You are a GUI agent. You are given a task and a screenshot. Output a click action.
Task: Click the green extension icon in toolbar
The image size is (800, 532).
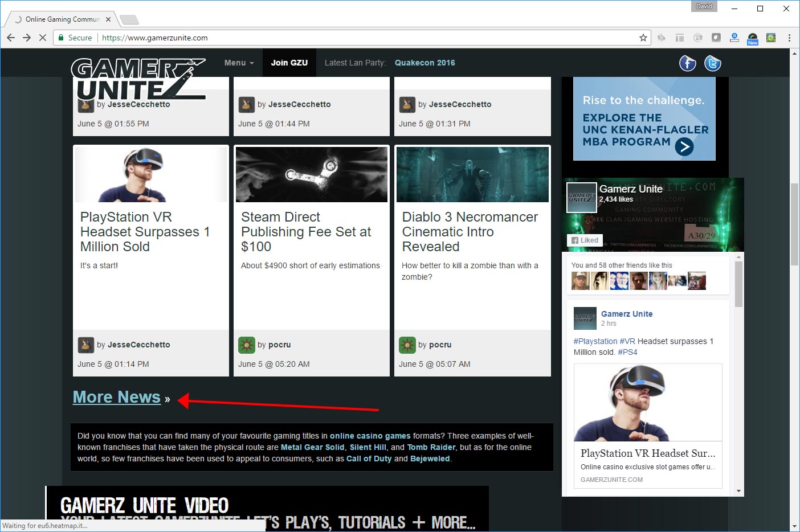tap(771, 38)
